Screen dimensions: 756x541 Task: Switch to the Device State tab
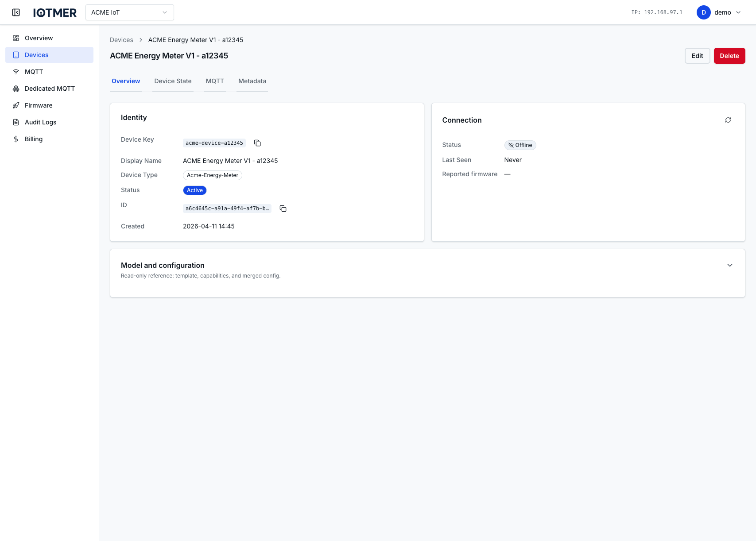click(173, 81)
